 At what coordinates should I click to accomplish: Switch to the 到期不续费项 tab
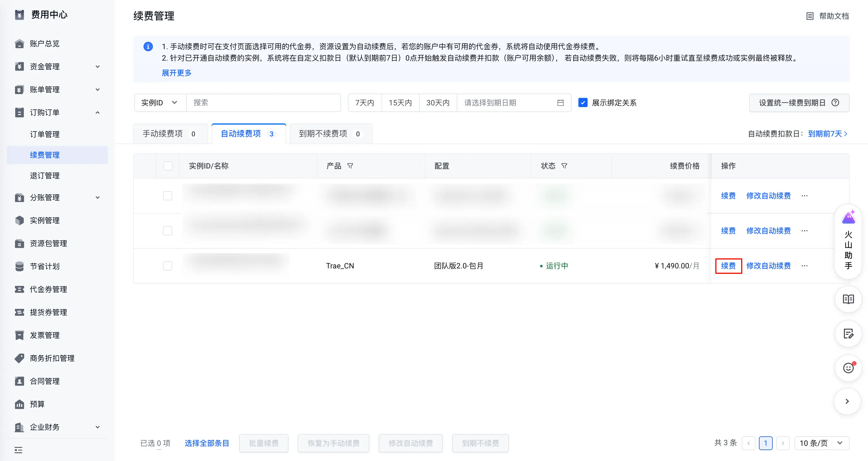pos(331,134)
